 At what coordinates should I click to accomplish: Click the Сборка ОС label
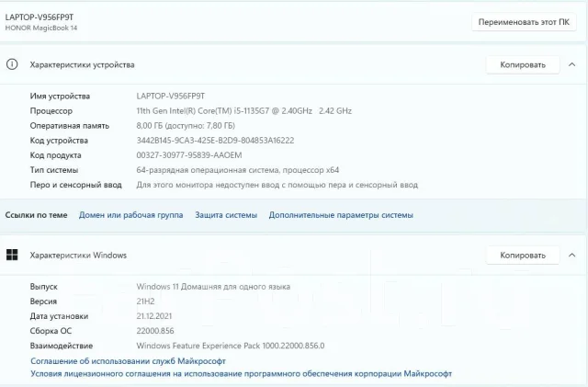click(x=51, y=331)
